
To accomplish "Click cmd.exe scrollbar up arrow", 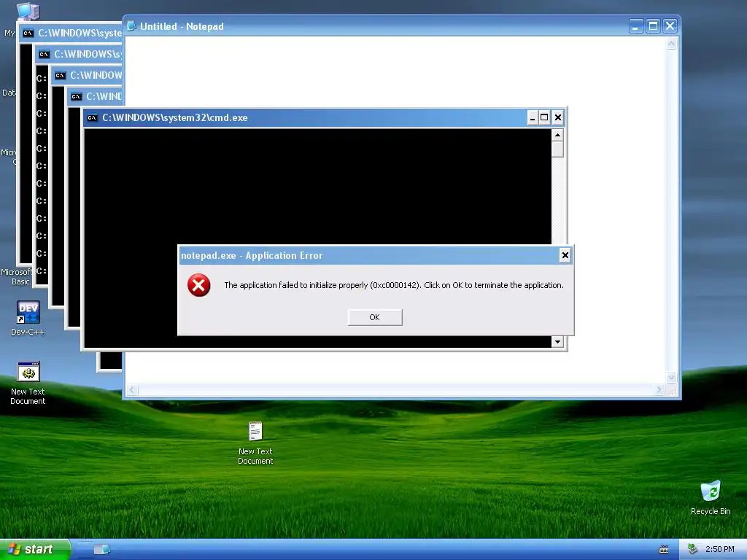I will 557,135.
